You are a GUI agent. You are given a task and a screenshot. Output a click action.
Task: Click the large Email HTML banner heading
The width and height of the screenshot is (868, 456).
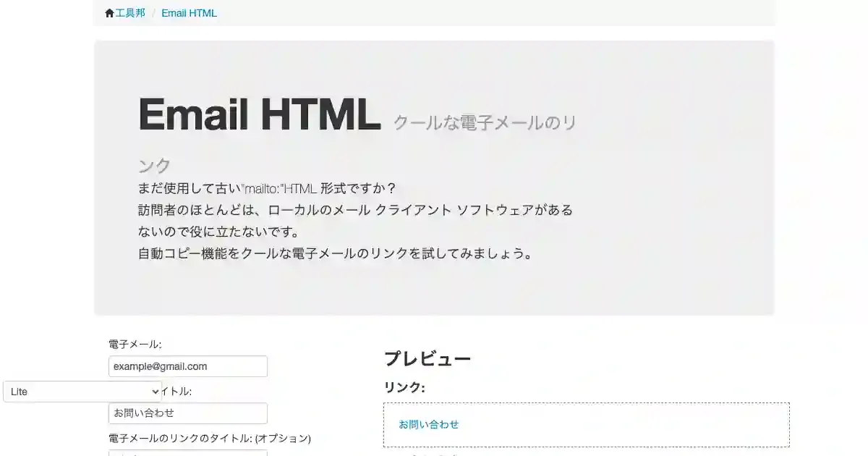260,114
